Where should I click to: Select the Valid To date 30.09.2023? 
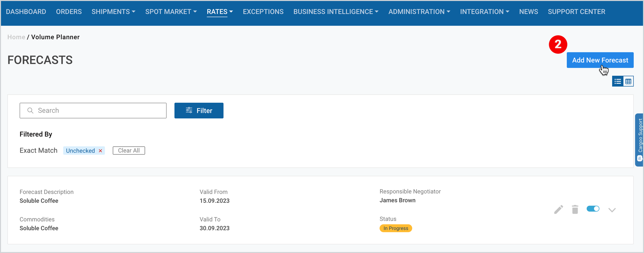(215, 228)
